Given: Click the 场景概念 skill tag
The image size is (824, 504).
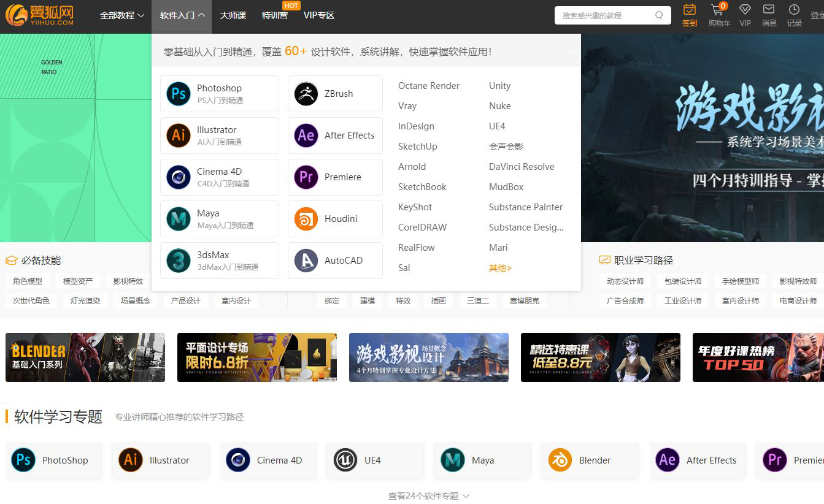Looking at the screenshot, I should [136, 300].
